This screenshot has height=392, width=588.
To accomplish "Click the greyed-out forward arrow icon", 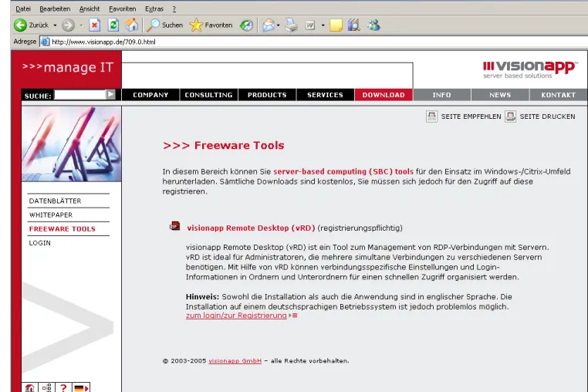I will 68,25.
